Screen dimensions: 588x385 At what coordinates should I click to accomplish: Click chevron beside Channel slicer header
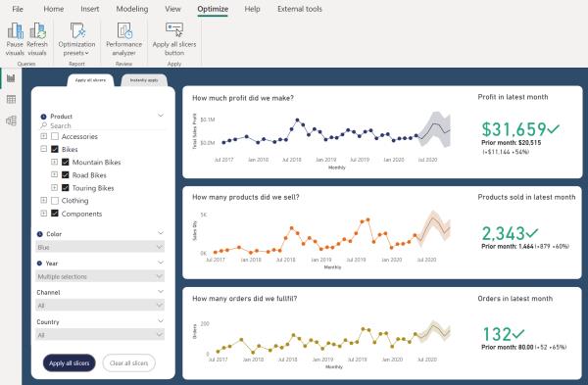point(161,291)
